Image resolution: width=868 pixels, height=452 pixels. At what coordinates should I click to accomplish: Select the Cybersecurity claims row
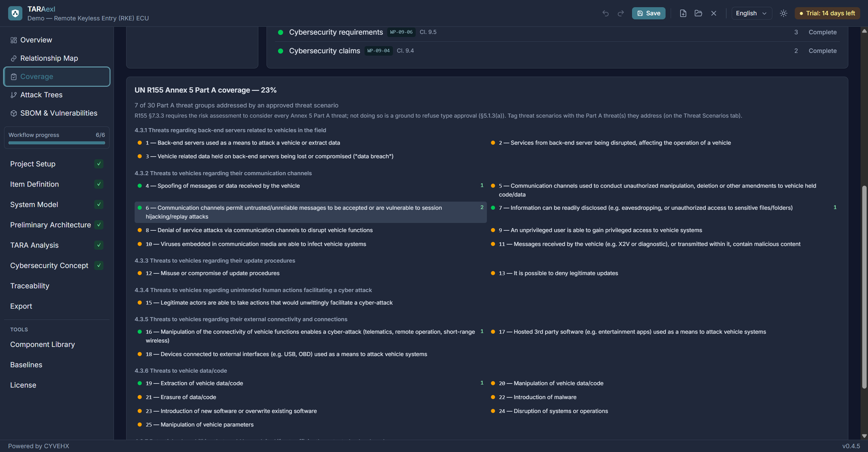click(x=557, y=51)
